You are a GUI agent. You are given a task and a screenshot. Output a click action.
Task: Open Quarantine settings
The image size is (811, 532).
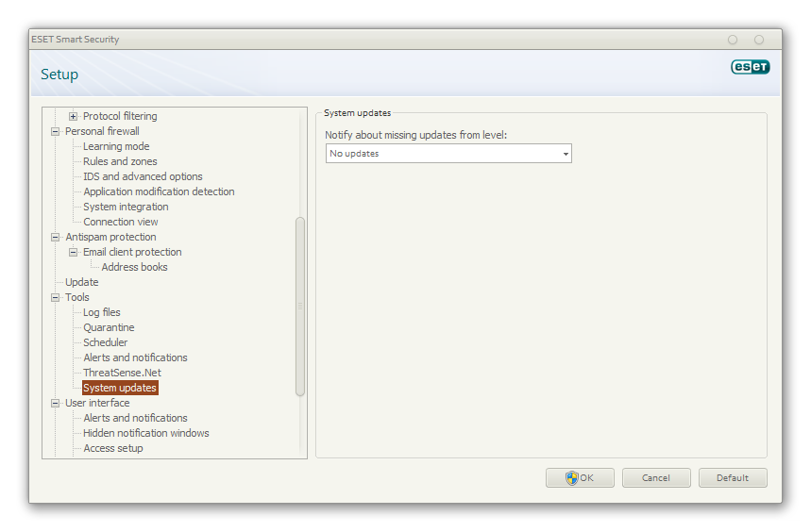tap(109, 327)
